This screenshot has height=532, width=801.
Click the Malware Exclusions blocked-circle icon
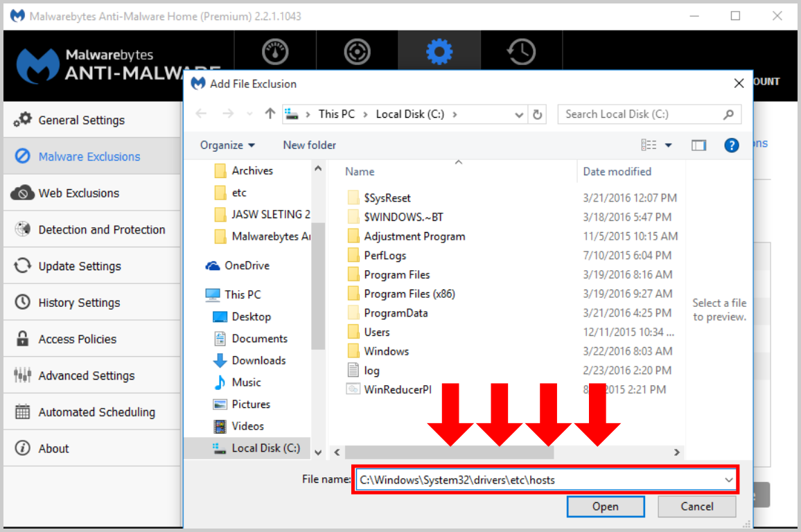22,156
